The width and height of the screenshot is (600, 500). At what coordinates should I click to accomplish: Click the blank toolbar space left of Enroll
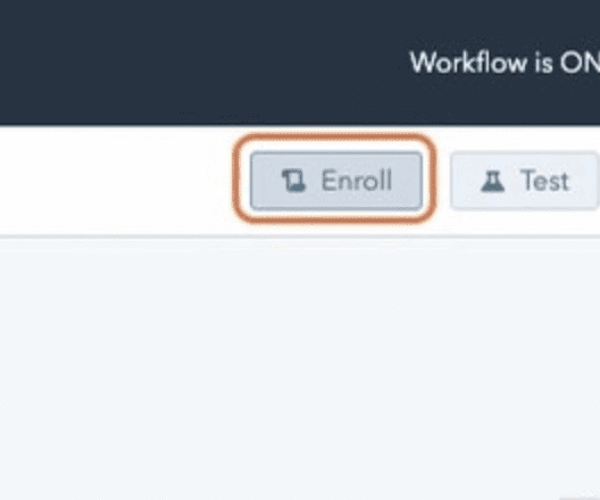[x=115, y=181]
